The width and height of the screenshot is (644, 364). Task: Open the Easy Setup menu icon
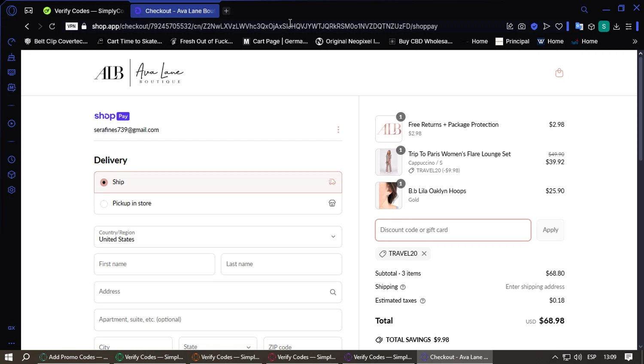pyautogui.click(x=629, y=26)
